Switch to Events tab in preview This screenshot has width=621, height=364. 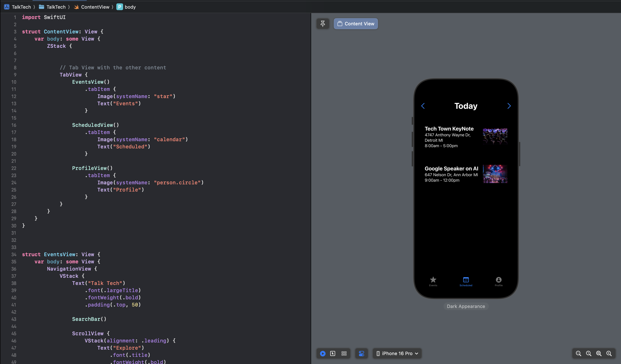tap(433, 281)
